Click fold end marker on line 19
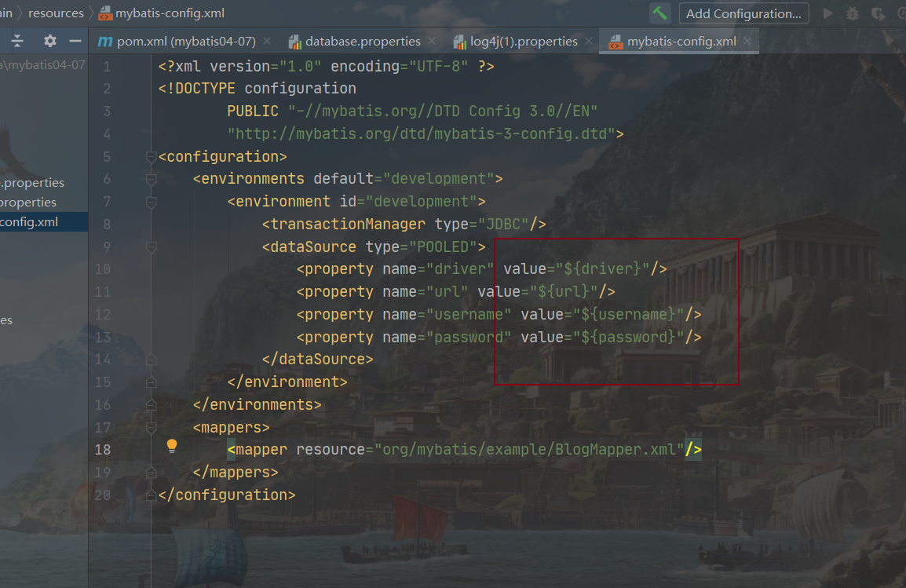This screenshot has width=906, height=588. (x=151, y=473)
